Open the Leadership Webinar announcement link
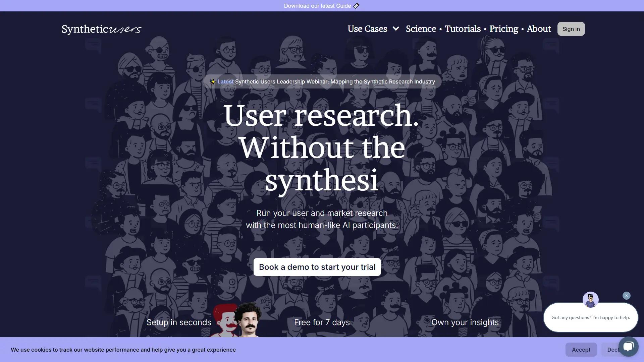 tap(322, 81)
